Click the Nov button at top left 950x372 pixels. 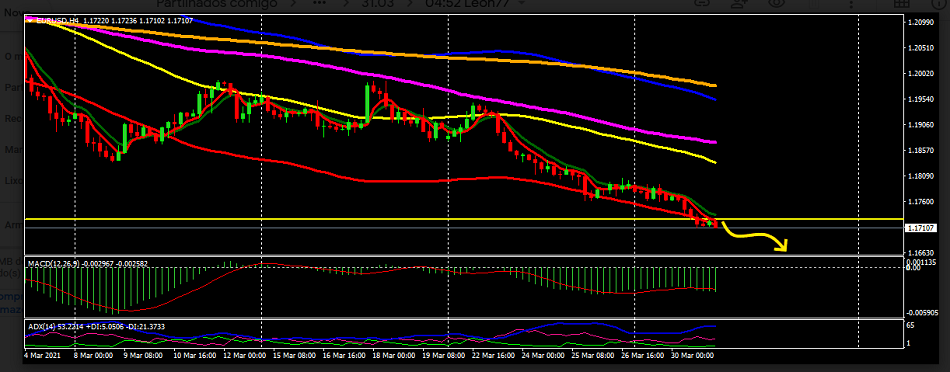click(x=13, y=12)
